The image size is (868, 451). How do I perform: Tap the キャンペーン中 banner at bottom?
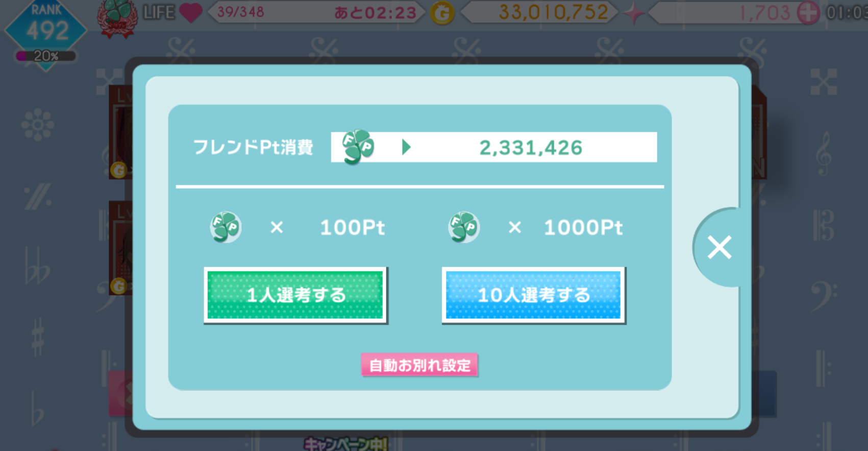click(x=346, y=443)
